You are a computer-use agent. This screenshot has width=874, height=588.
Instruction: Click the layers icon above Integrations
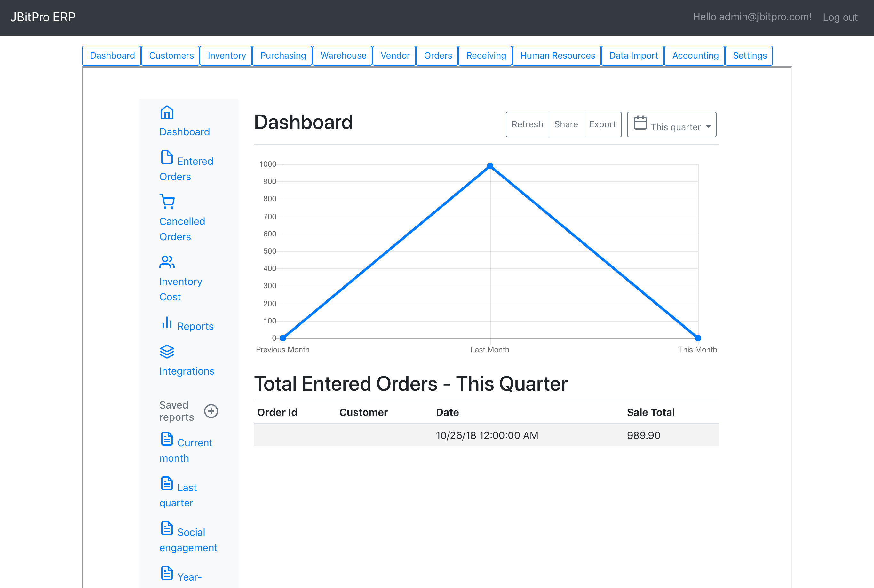167,352
